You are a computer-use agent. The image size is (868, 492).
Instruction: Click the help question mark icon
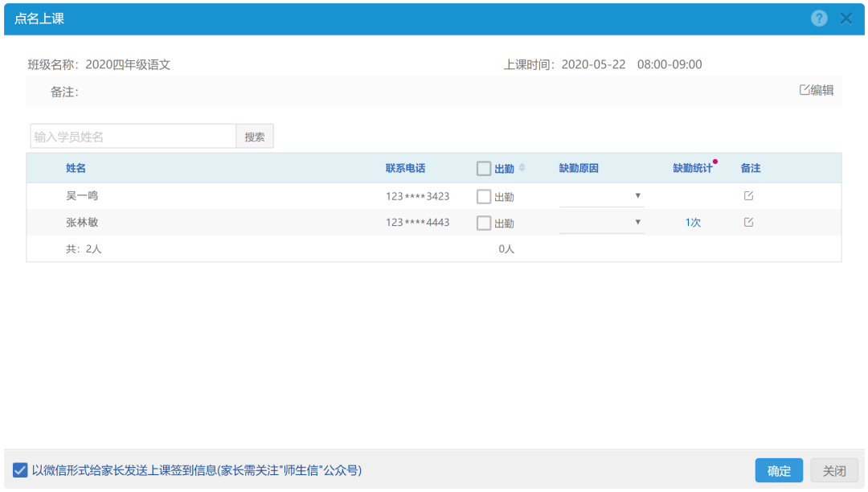tap(819, 18)
